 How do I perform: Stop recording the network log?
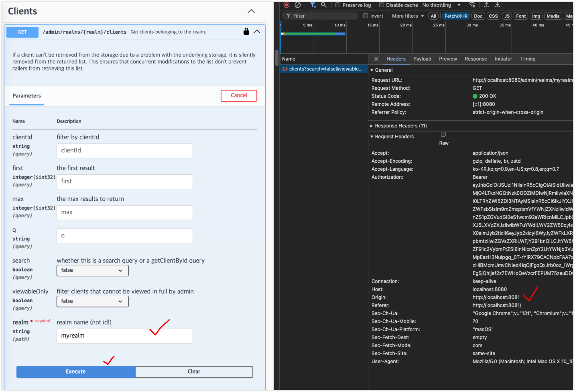pos(286,5)
